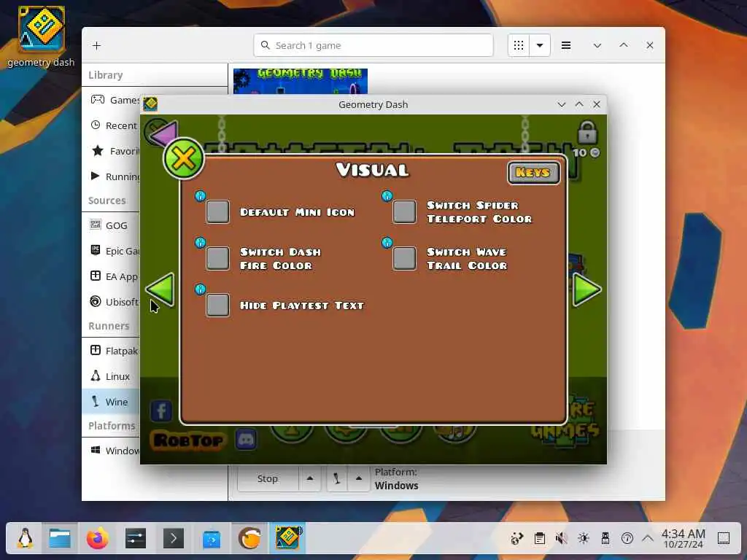Close the Visual options with green X

183,158
